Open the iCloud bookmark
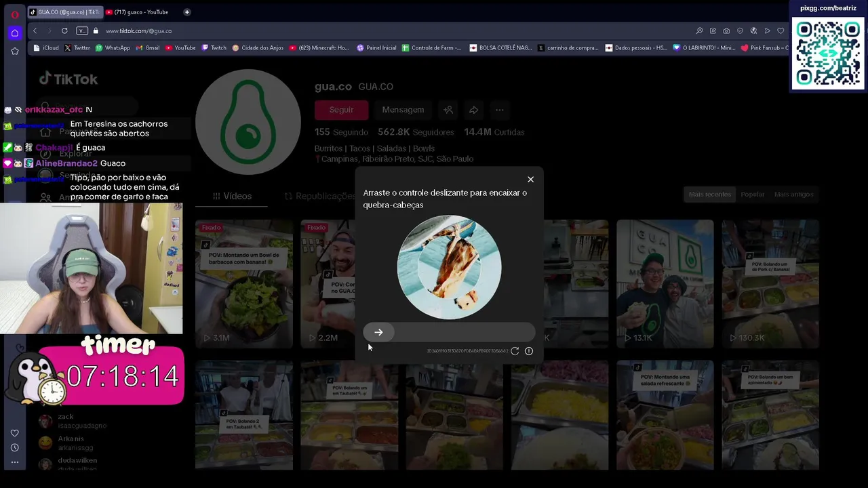Image resolution: width=868 pixels, height=488 pixels. click(x=47, y=48)
